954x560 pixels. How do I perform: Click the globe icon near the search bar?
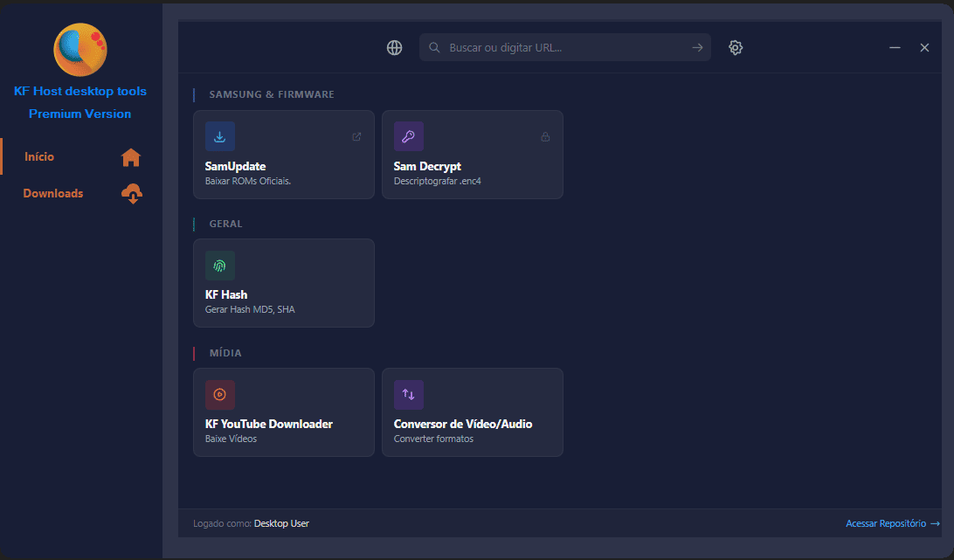click(x=394, y=47)
